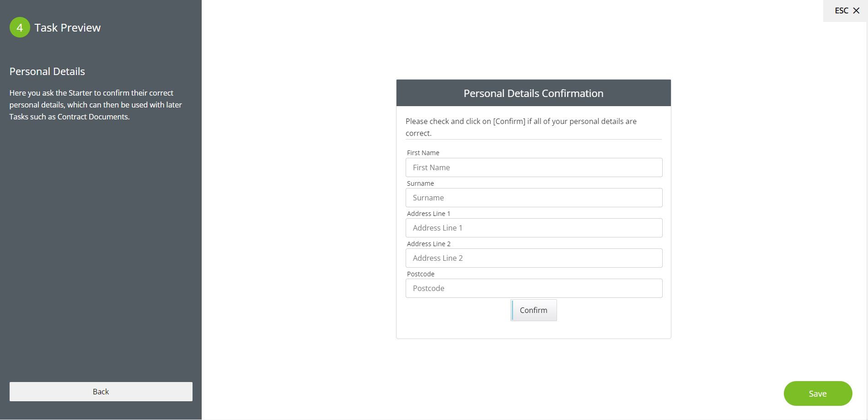This screenshot has width=868, height=420.
Task: Click into the Surname text box
Action: pos(534,198)
